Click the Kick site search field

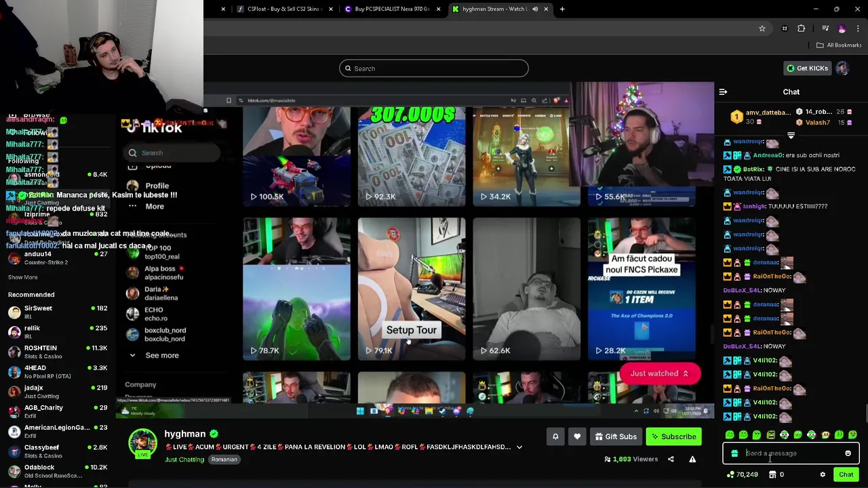click(x=434, y=68)
